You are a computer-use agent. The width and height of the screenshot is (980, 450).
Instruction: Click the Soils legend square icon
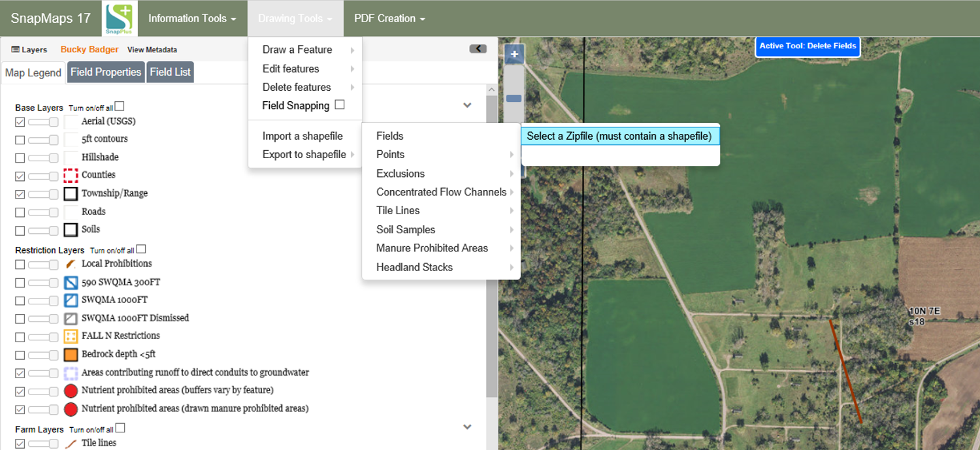tap(71, 230)
